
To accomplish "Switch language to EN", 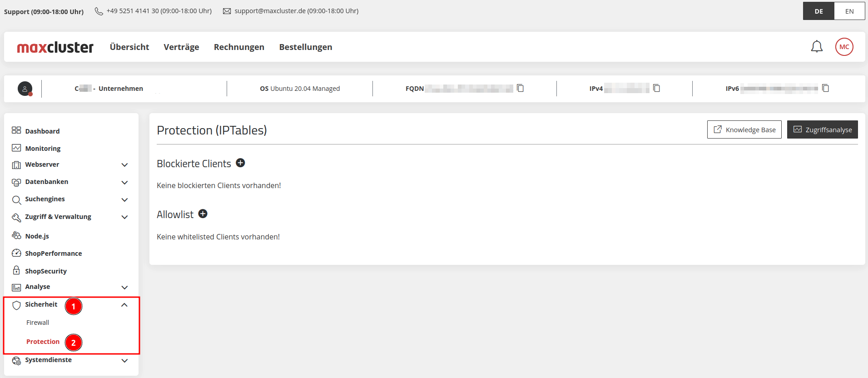I will tap(849, 11).
